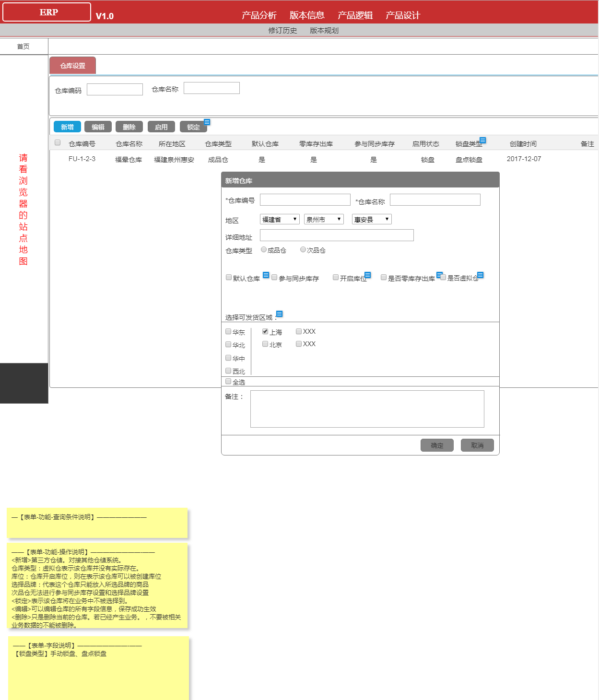Open note icon beside 锁定 button
Screen dimensions: 599x700
pos(207,122)
